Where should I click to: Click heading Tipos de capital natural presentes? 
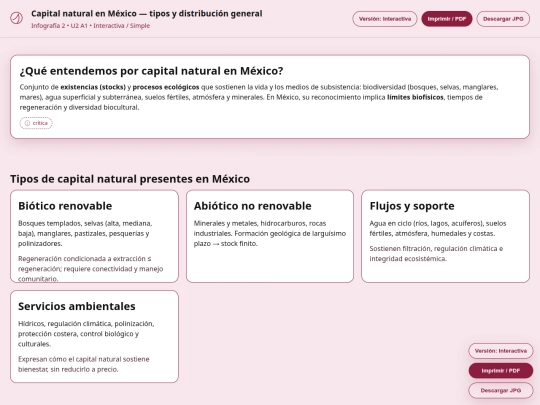pyautogui.click(x=130, y=179)
